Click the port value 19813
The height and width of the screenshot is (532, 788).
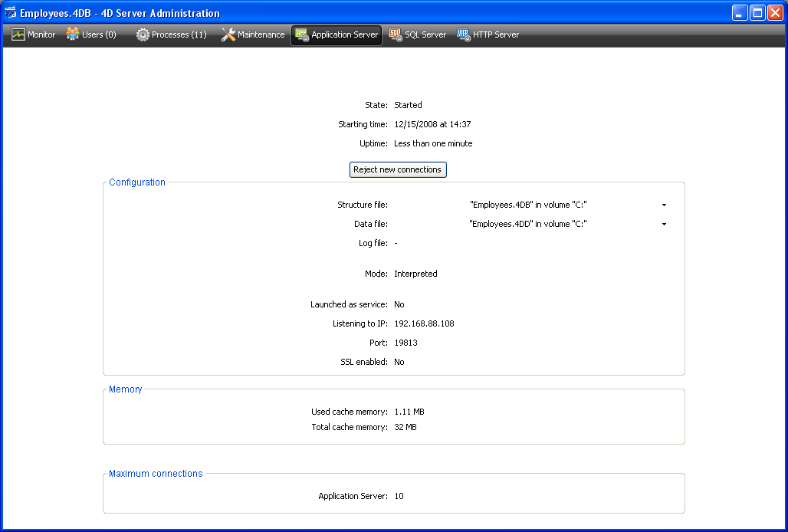pos(405,343)
